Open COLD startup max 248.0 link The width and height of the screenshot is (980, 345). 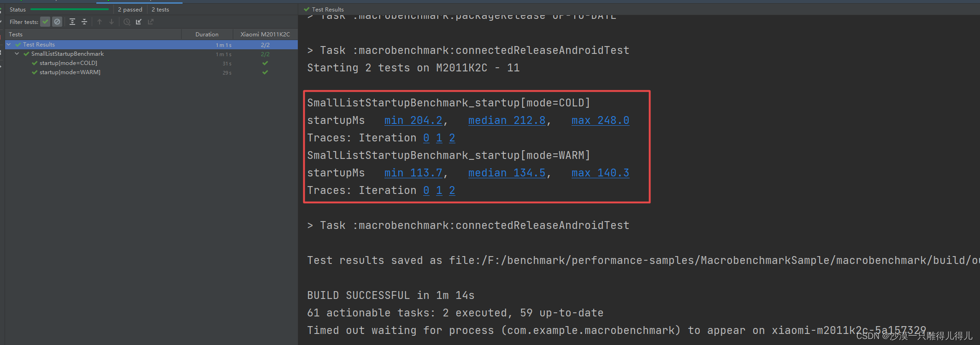[600, 120]
